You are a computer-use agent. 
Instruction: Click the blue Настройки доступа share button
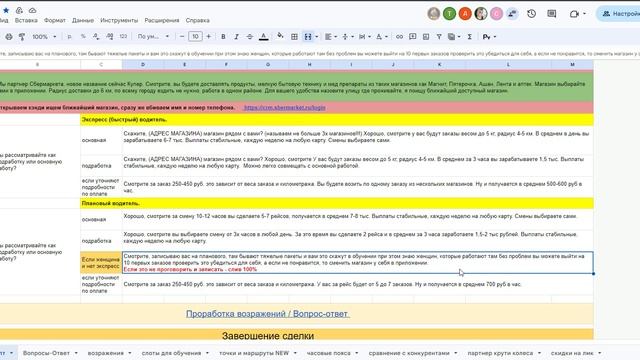point(618,13)
